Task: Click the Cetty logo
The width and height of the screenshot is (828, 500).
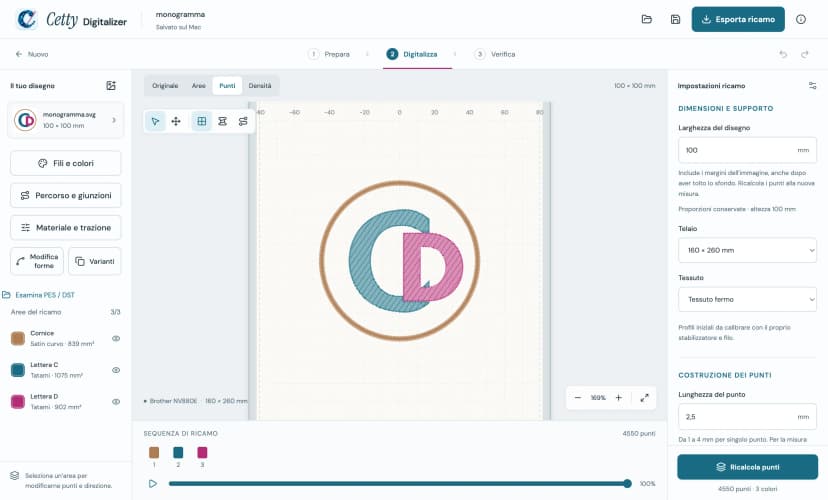Action: coord(26,20)
